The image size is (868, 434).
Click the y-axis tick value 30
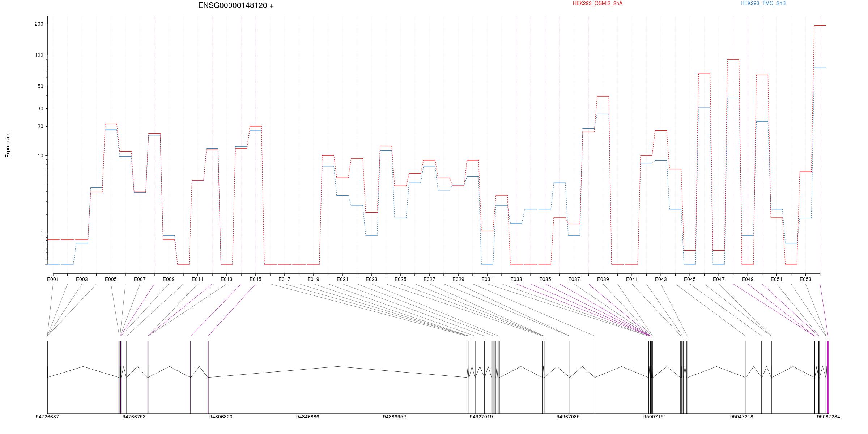click(x=40, y=109)
